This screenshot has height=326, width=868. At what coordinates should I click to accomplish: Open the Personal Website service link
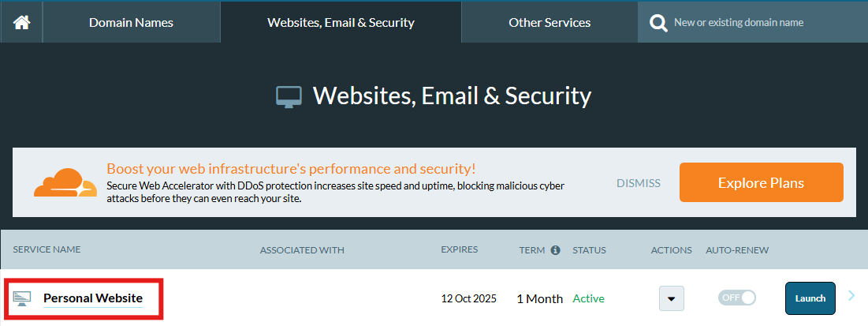pos(93,298)
